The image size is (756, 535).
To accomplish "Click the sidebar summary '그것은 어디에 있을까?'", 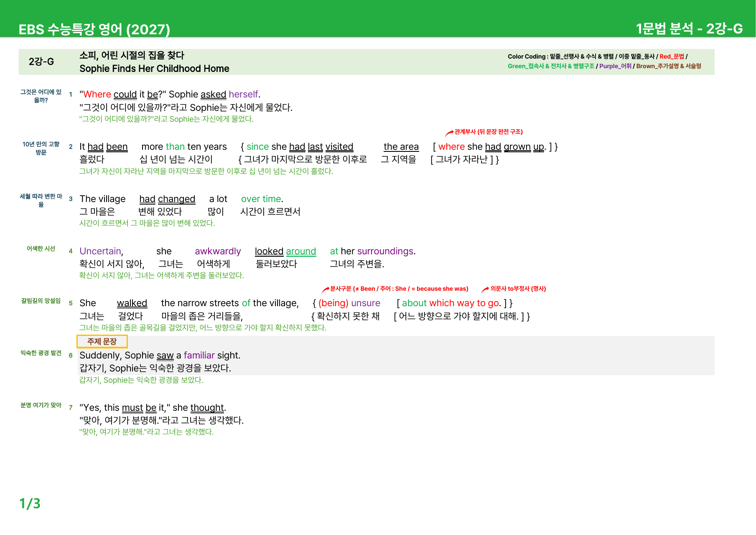I will pyautogui.click(x=41, y=96).
